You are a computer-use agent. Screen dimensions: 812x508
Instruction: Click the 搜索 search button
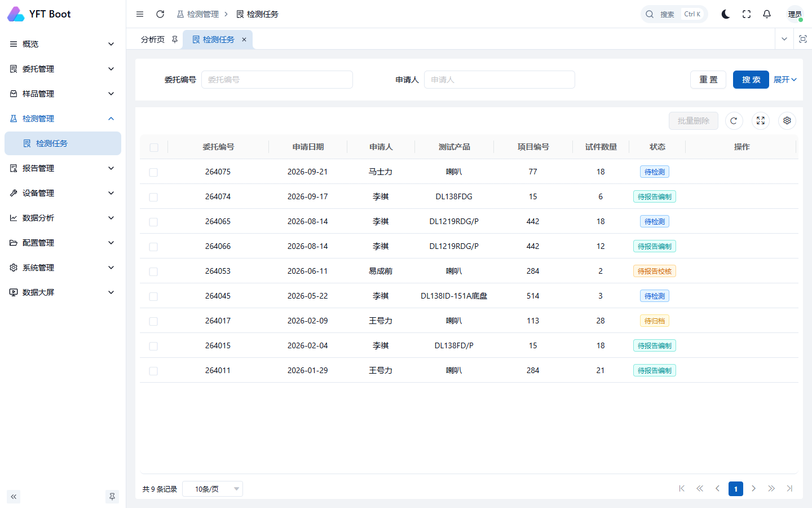tap(751, 80)
